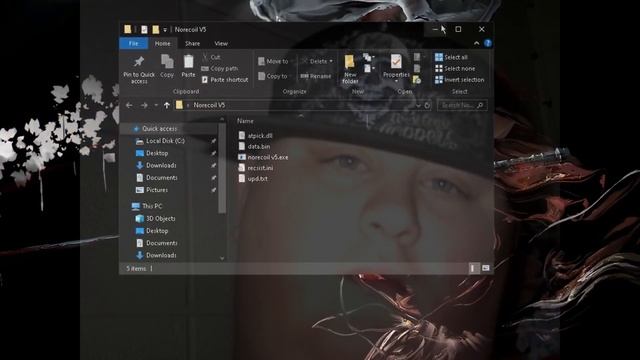640x360 pixels.
Task: Collapse the ribbon with the chevron
Action: click(476, 43)
